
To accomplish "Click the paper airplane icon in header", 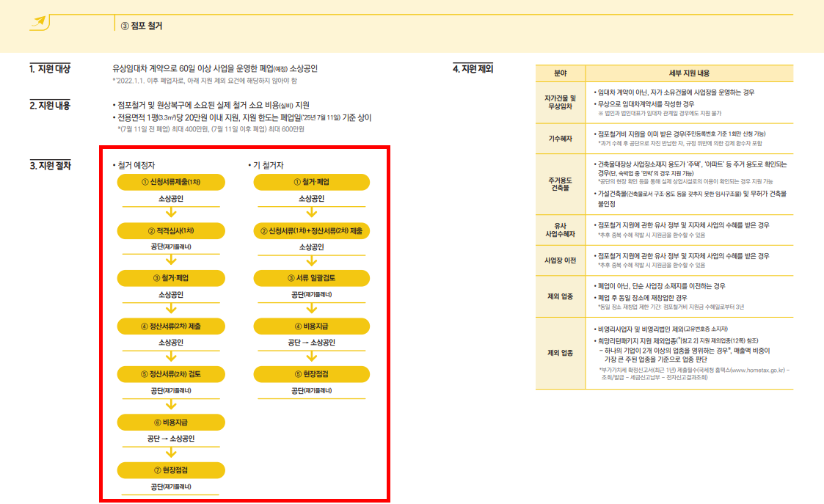I will [x=40, y=21].
